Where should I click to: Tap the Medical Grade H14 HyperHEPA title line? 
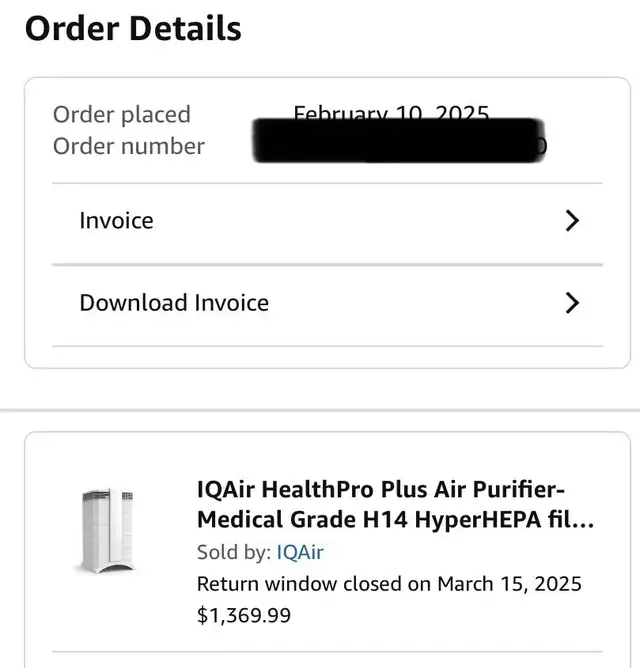point(395,519)
